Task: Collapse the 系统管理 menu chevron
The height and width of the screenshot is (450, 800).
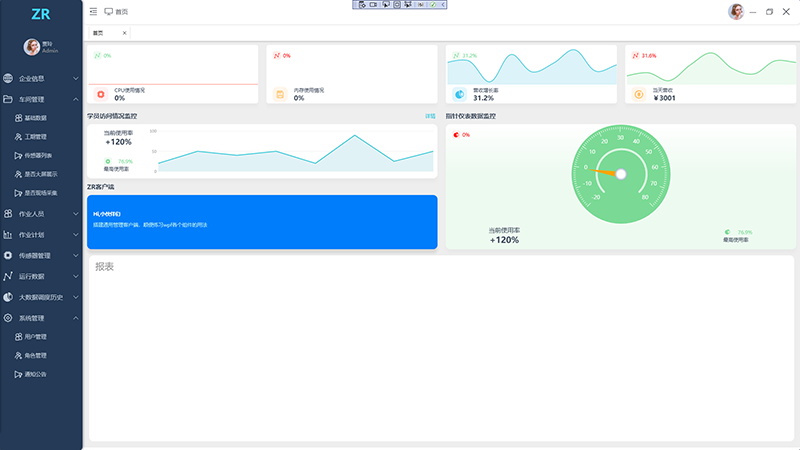Action: click(x=76, y=318)
